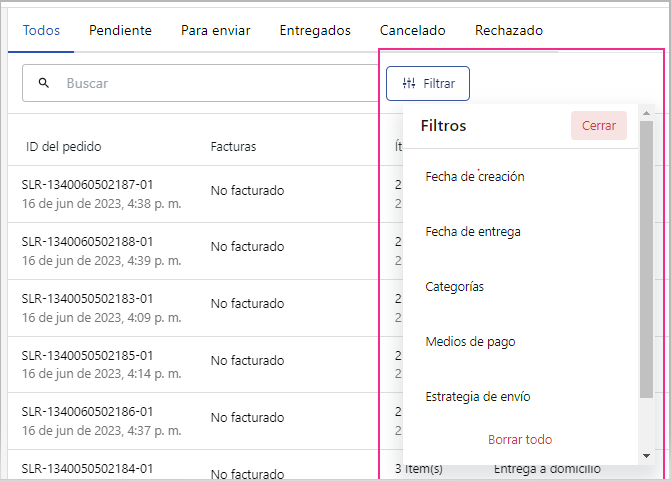
Task: Go to the Cancelado tab
Action: tap(412, 30)
